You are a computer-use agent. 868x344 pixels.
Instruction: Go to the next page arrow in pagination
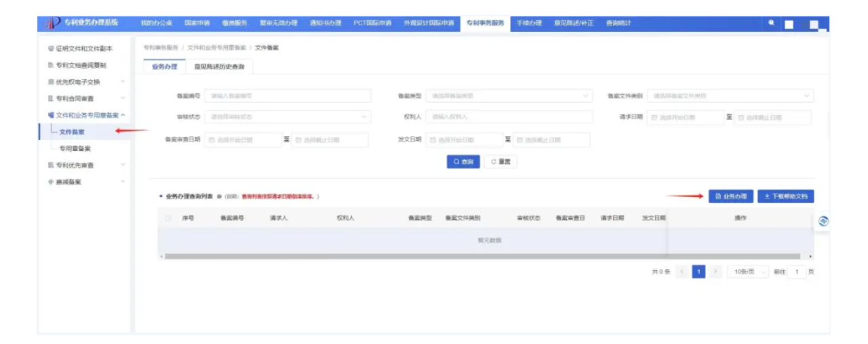pyautogui.click(x=715, y=272)
